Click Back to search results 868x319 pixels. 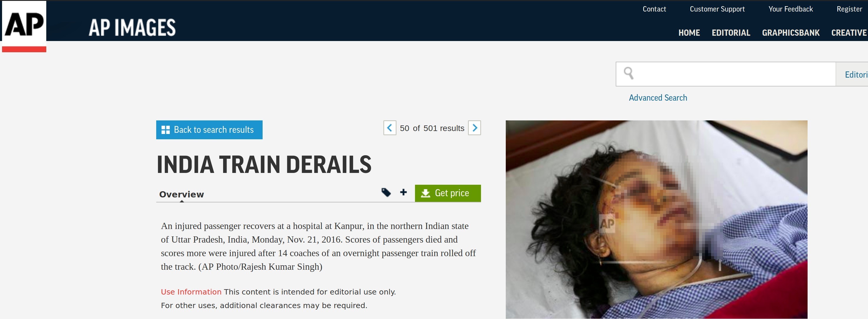(209, 130)
